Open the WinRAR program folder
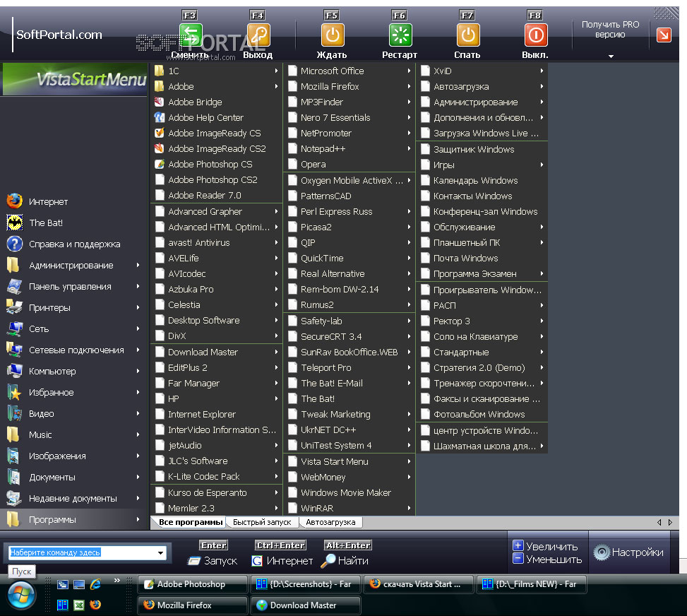This screenshot has height=616, width=687. pyautogui.click(x=350, y=508)
